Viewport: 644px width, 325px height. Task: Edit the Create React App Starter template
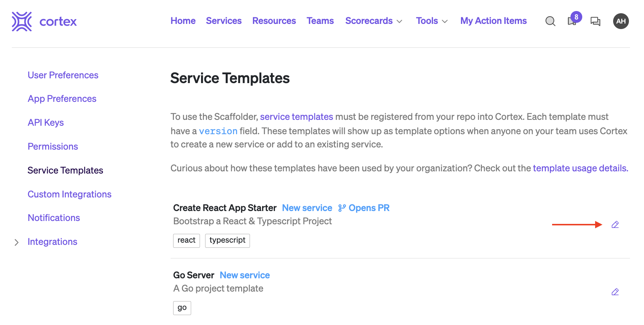pyautogui.click(x=615, y=225)
